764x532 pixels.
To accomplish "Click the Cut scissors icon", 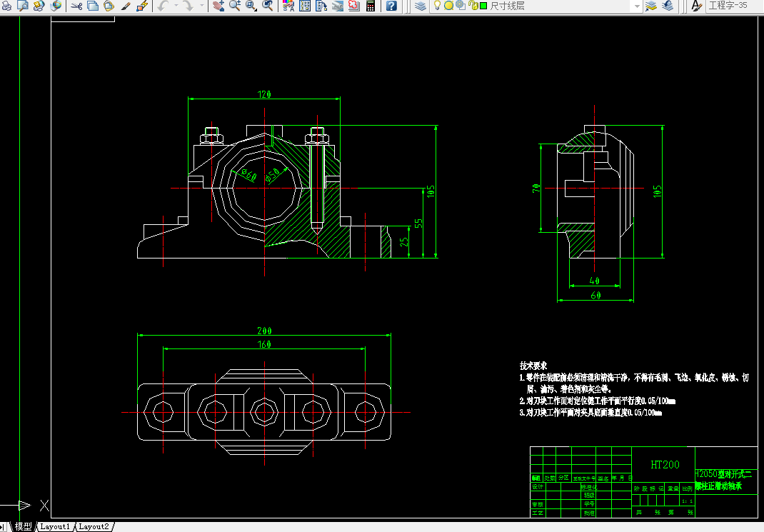I will point(76,6).
